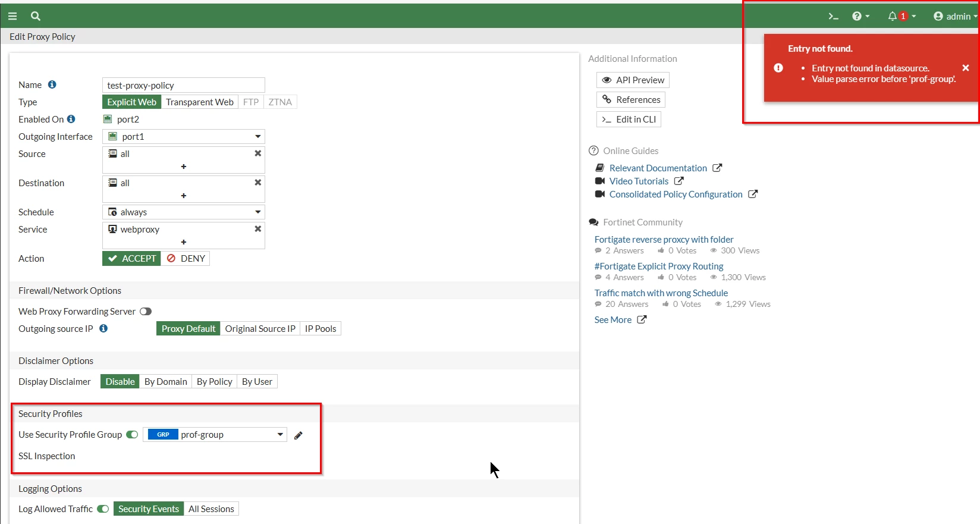Set Display Disclaimer By Domain

coord(166,381)
